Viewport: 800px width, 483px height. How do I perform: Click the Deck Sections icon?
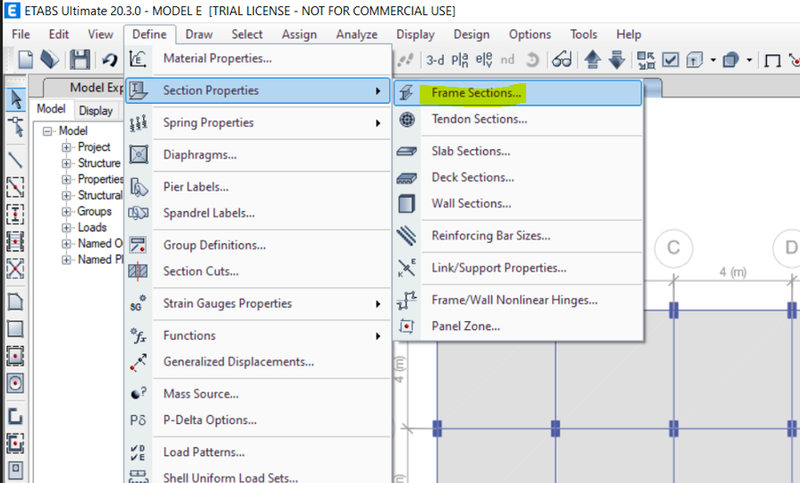click(407, 177)
